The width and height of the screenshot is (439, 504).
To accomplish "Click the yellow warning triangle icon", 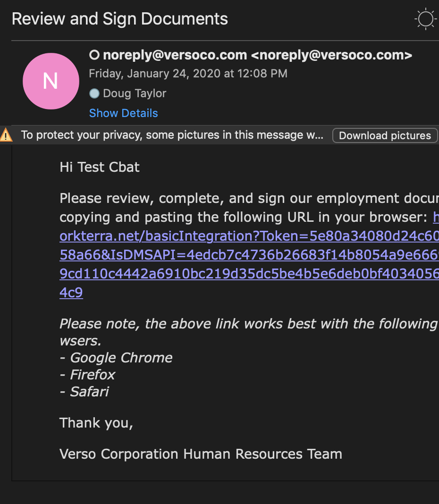I will pyautogui.click(x=6, y=135).
